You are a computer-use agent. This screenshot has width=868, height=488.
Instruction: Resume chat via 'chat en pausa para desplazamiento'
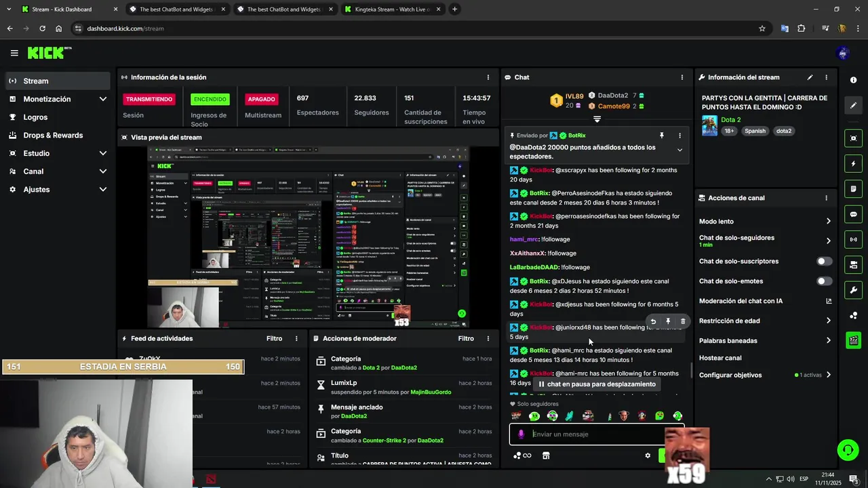pos(597,384)
